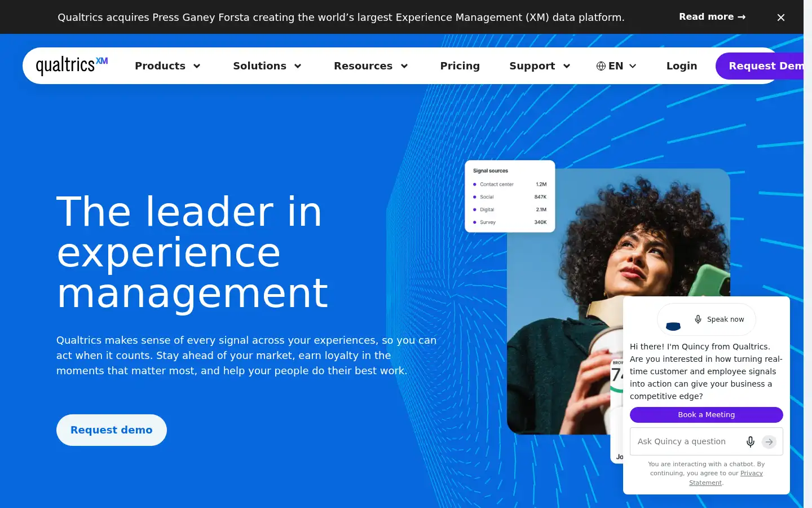Close the announcement banner

pyautogui.click(x=781, y=17)
